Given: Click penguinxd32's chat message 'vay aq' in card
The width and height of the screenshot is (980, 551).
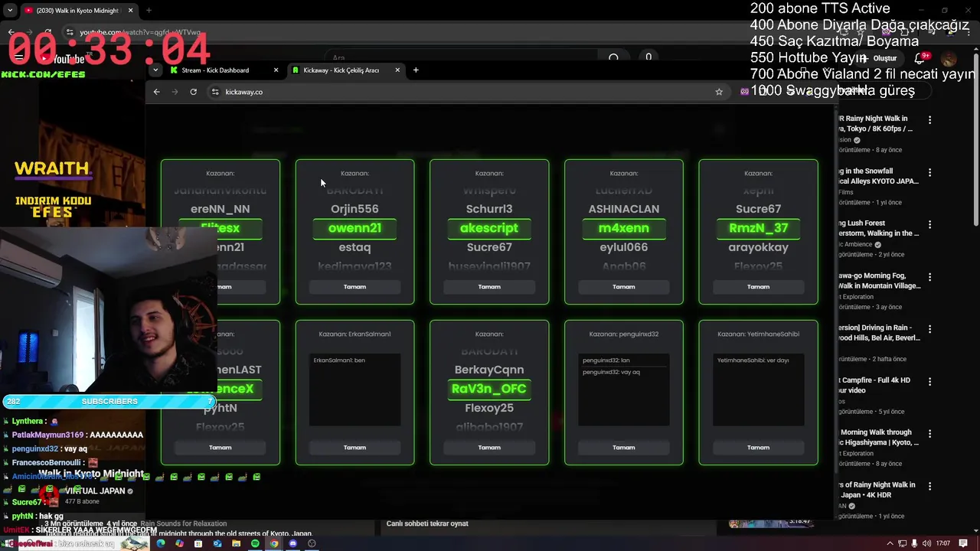Looking at the screenshot, I should 611,372.
